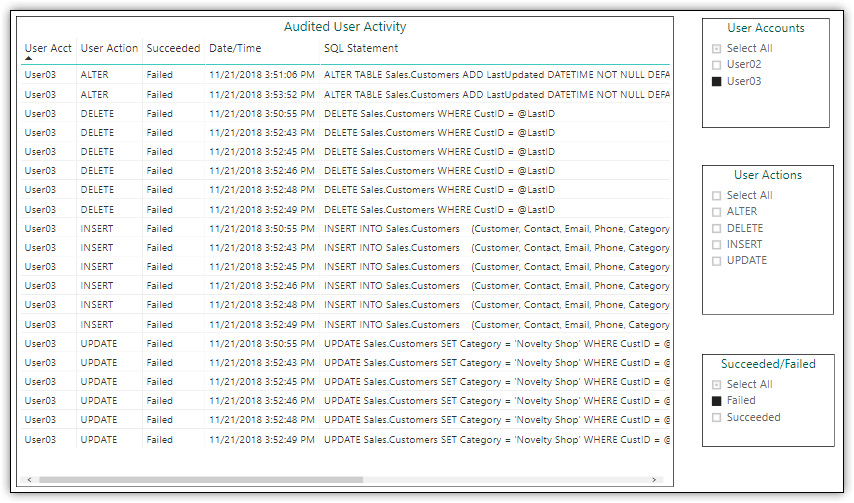Click the INSERT row dated 3:52:45 PM
The image size is (854, 503).
[345, 267]
